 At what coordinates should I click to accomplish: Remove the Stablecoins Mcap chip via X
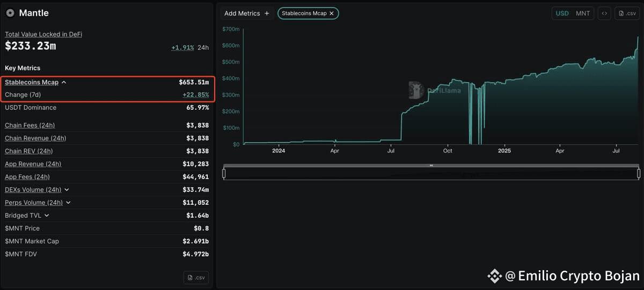click(332, 13)
